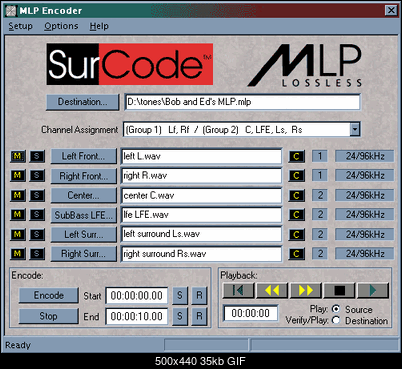Click the right R.wav file field
This screenshot has height=369, width=402.
point(201,176)
